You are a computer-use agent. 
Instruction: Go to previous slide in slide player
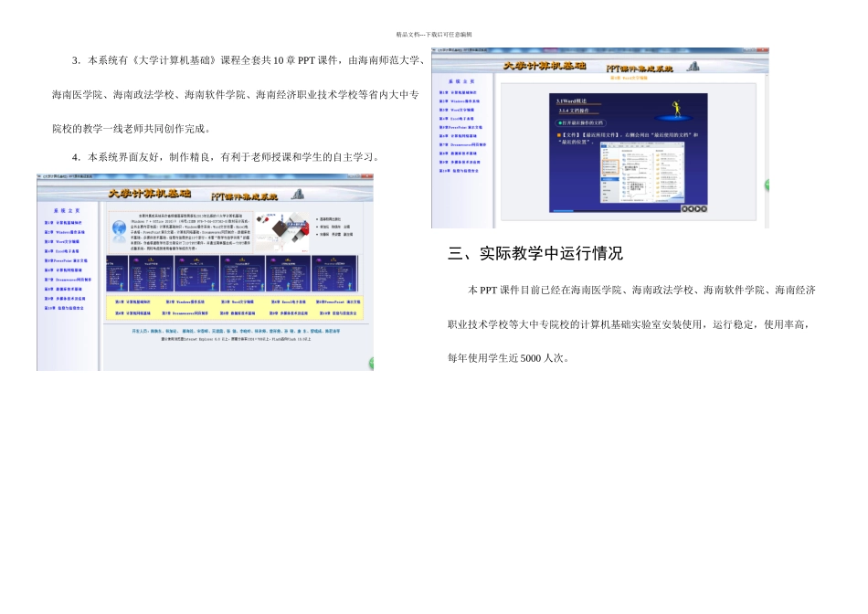[x=691, y=208]
